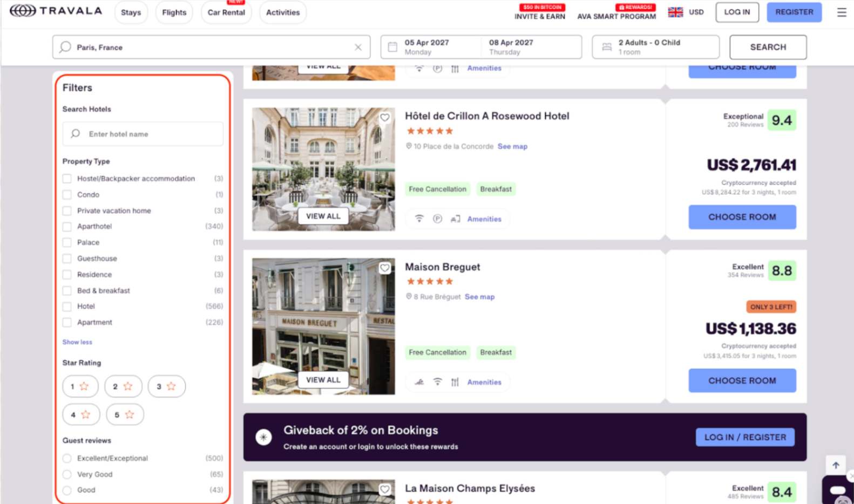The width and height of the screenshot is (854, 504).
Task: Click the search magnifier in destination field
Action: [x=65, y=47]
